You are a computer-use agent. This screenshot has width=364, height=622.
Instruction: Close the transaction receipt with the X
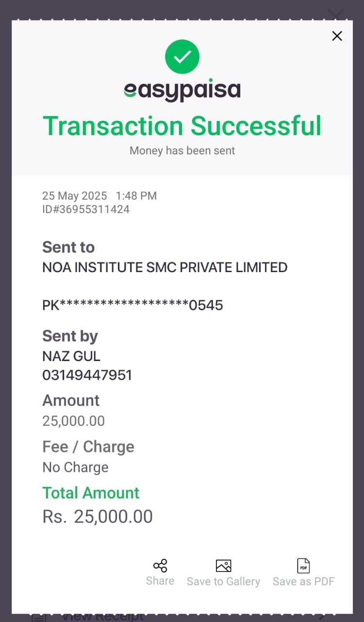[337, 36]
